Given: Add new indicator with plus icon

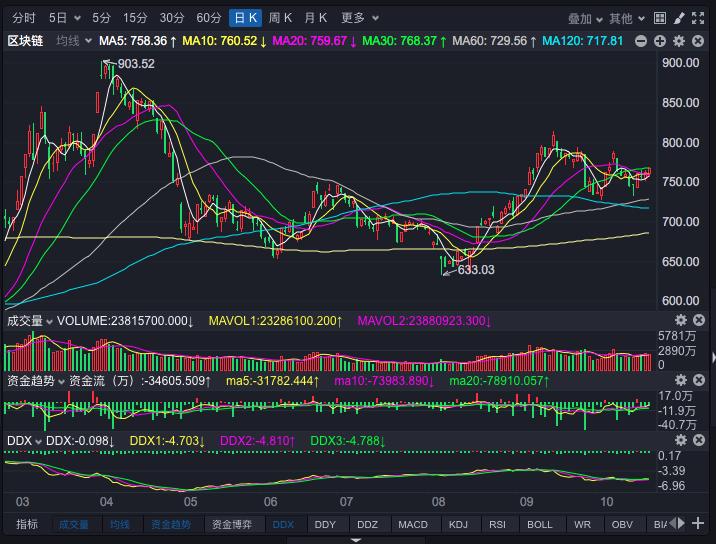Looking at the screenshot, I should [x=698, y=523].
